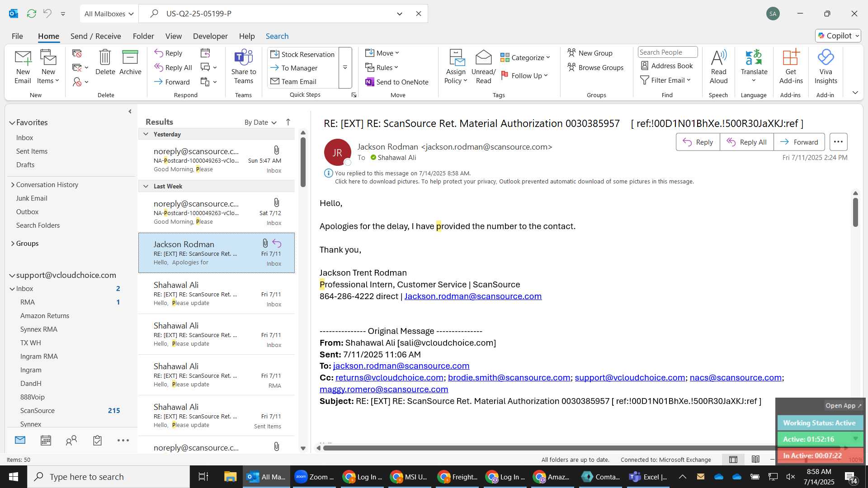Click the Ignore conversation icon
Image resolution: width=868 pixels, height=488 pixels.
(77, 54)
